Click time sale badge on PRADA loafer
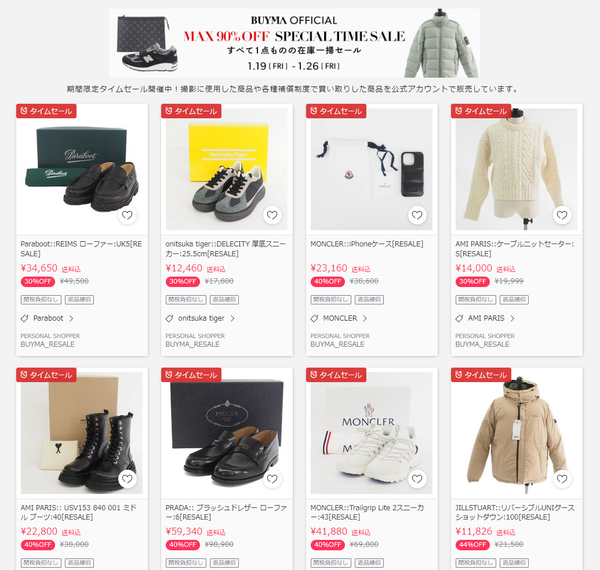Image resolution: width=600 pixels, height=570 pixels. (191, 375)
